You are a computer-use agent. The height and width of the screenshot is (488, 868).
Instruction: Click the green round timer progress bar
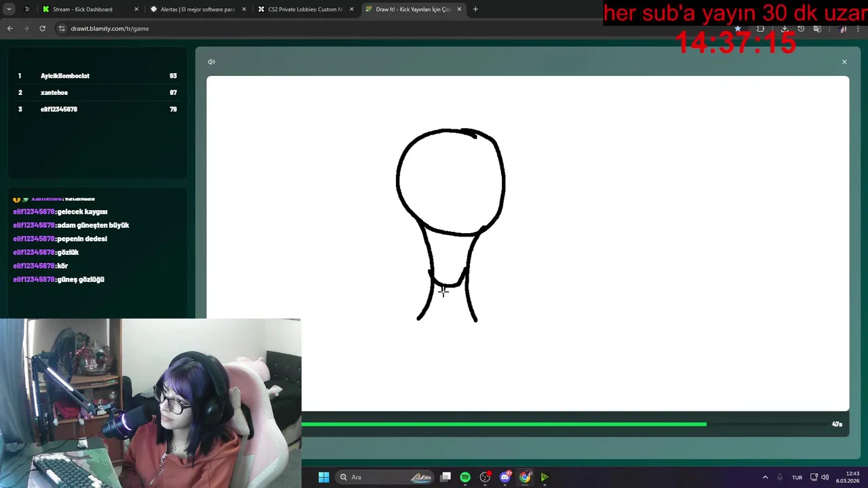(504, 424)
